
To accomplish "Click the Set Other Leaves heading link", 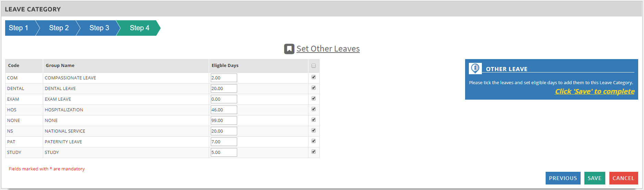I will coord(328,49).
